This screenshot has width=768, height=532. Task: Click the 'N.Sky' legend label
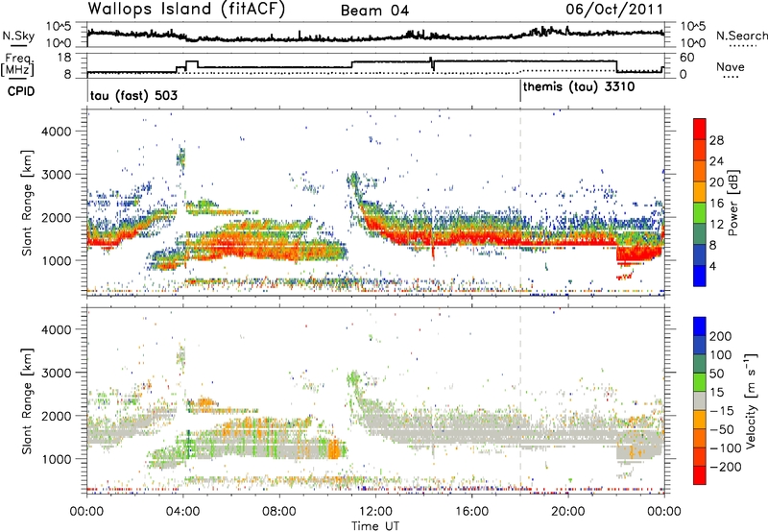tap(18, 36)
